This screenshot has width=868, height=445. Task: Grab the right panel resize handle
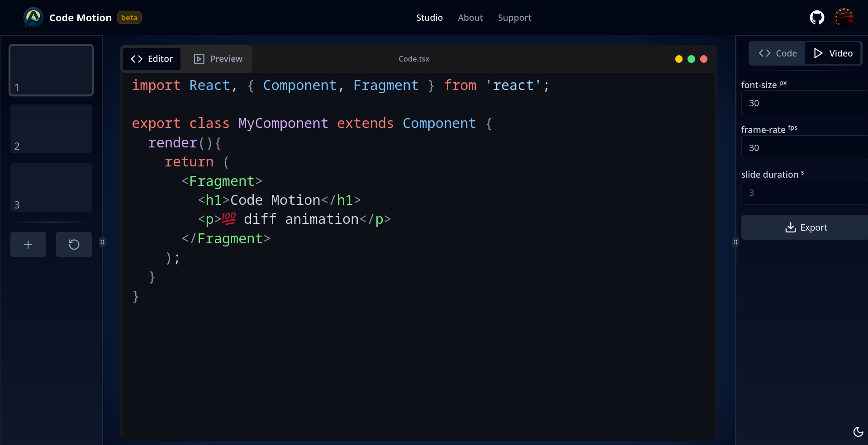tap(735, 242)
